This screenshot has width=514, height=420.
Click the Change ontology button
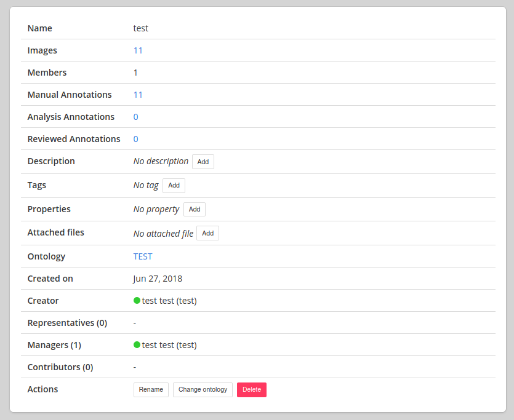click(203, 389)
